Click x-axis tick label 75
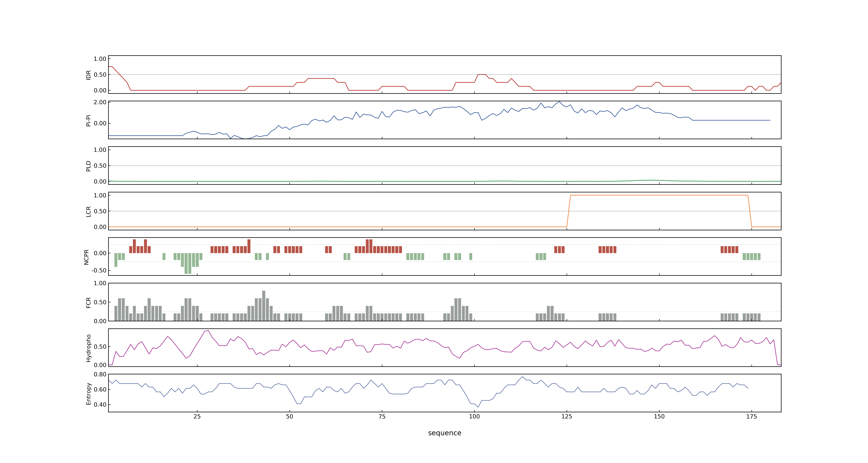 click(382, 416)
